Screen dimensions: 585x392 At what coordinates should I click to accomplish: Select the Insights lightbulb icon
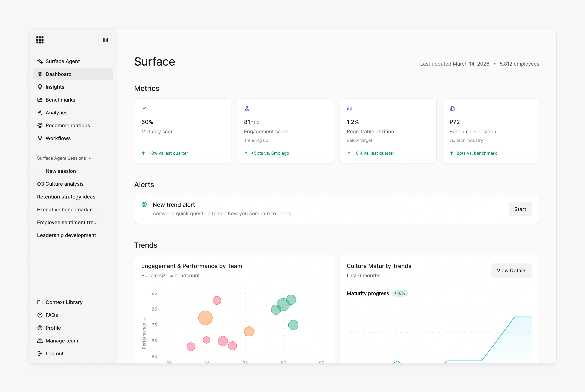[40, 87]
